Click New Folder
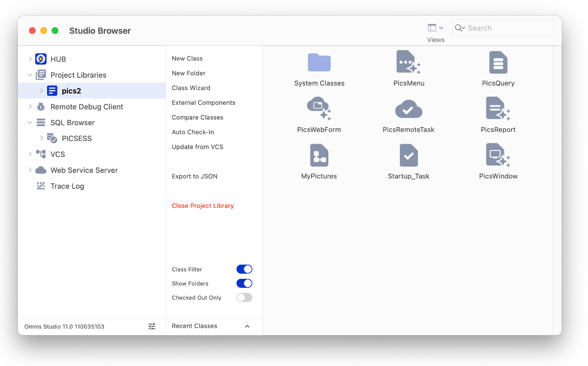 coord(189,73)
